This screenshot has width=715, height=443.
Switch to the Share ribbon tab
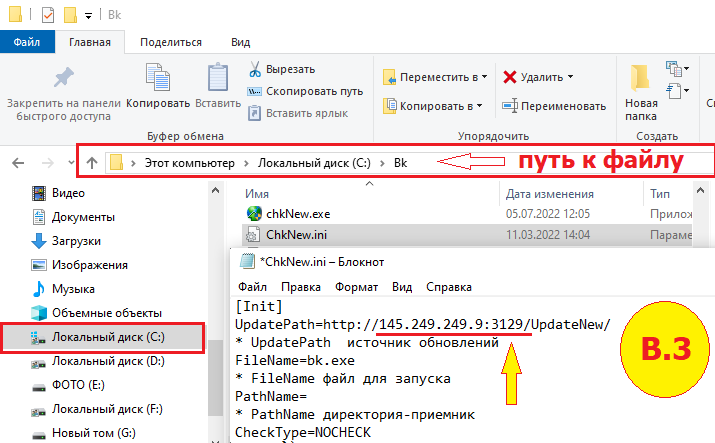coord(171,42)
